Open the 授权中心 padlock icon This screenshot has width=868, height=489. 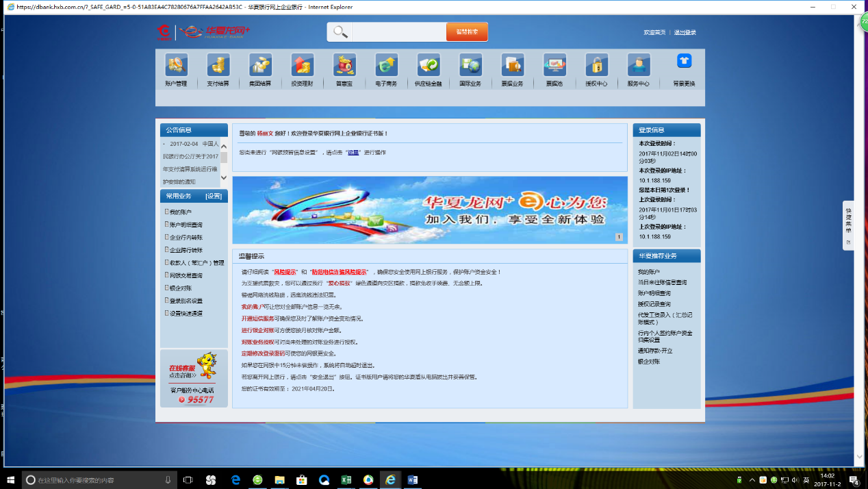coord(596,65)
